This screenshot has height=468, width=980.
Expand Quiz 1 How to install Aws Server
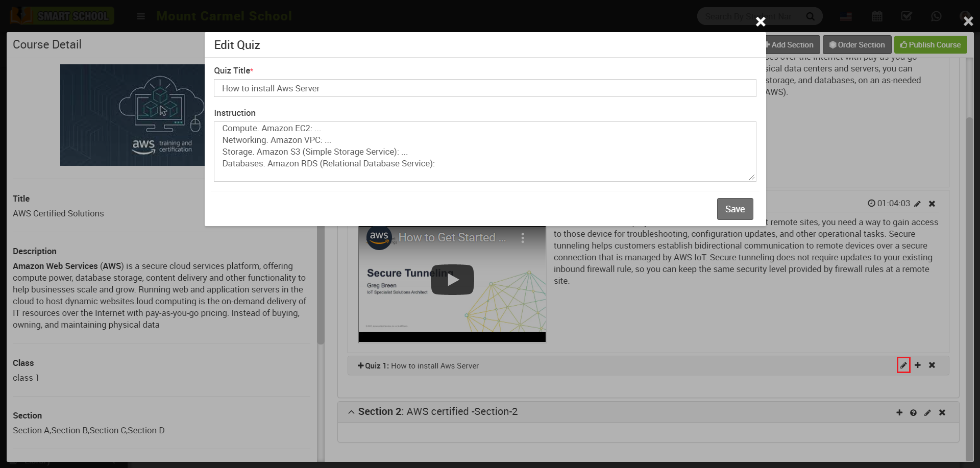[x=361, y=366]
